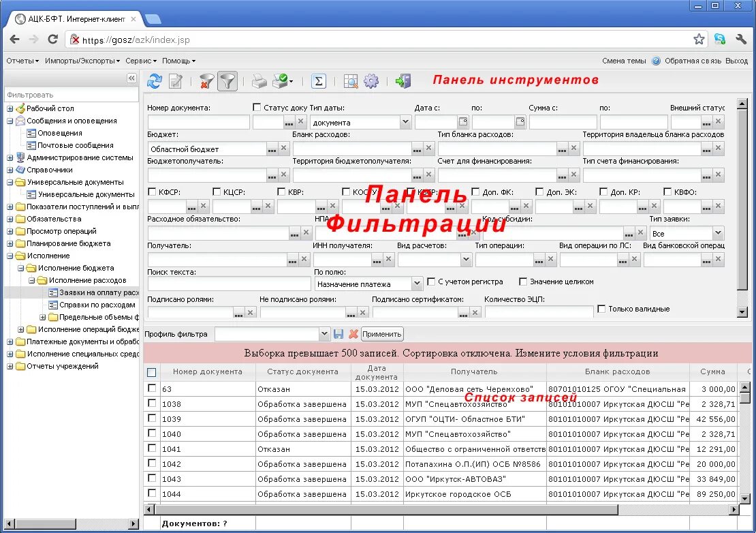Collapse the Исполнение tree node
Image resolution: width=756 pixels, height=533 pixels.
[x=10, y=256]
